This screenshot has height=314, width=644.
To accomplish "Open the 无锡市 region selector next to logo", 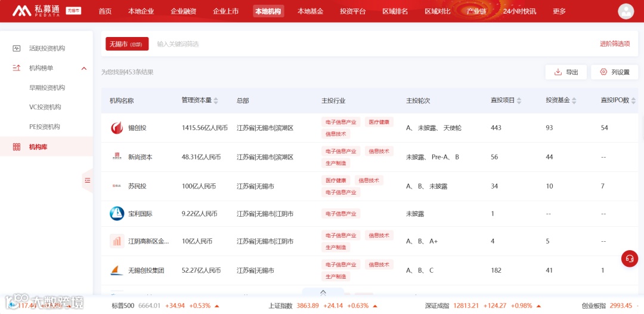I will 73,11.
